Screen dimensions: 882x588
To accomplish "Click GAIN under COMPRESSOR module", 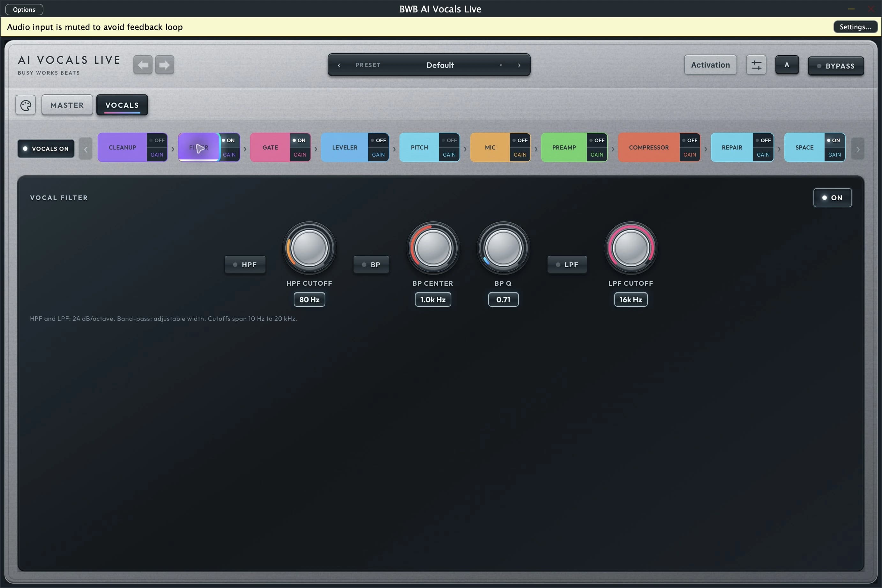I will pyautogui.click(x=690, y=155).
